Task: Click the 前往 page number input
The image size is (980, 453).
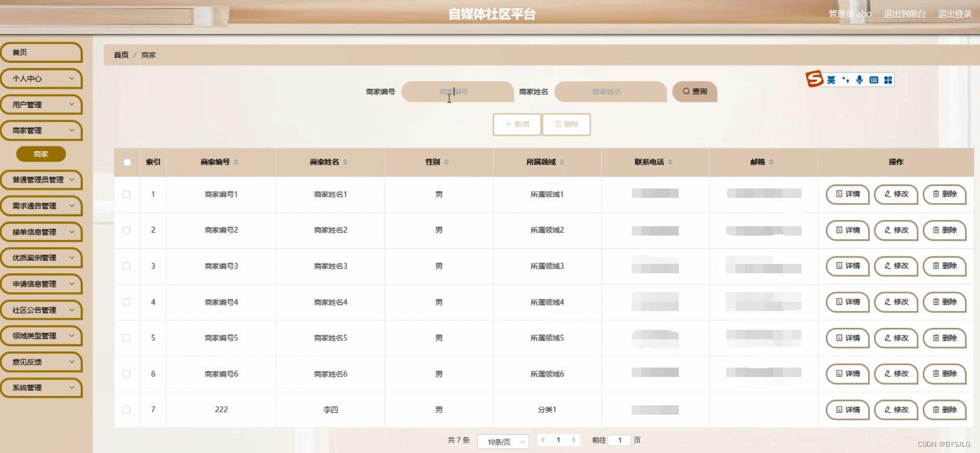Action: [x=620, y=440]
